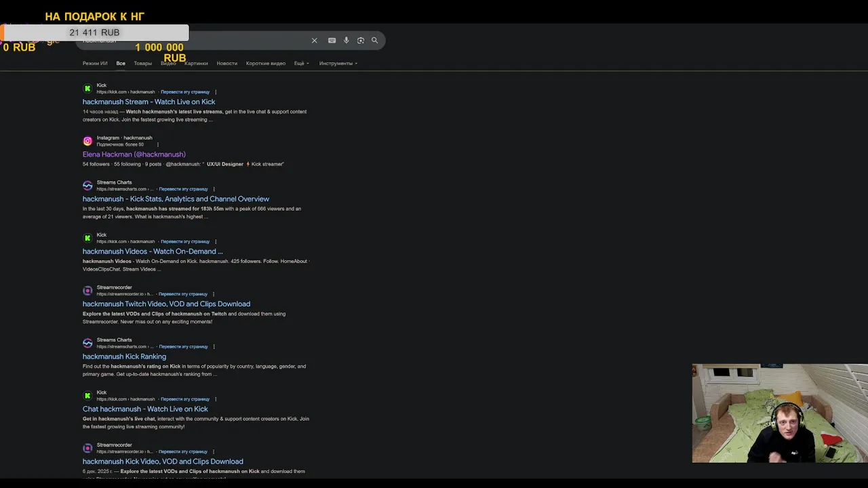Open three-dot menu for 'Twitch Video, VOD' result
The width and height of the screenshot is (868, 488).
pyautogui.click(x=214, y=294)
